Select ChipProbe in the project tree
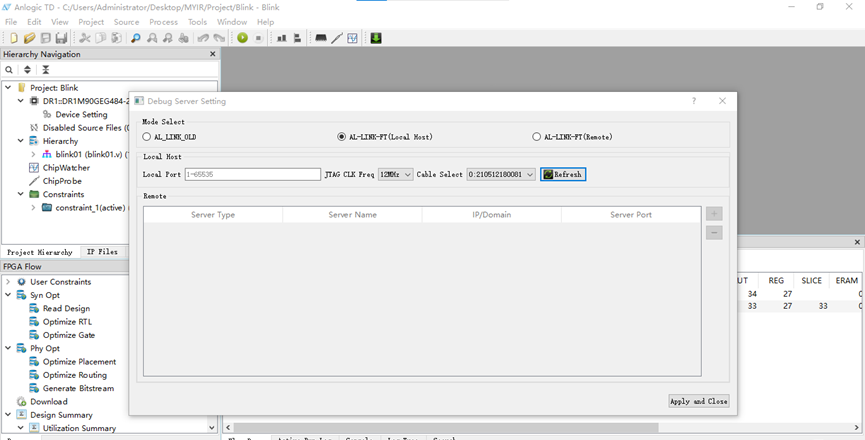 coord(62,181)
